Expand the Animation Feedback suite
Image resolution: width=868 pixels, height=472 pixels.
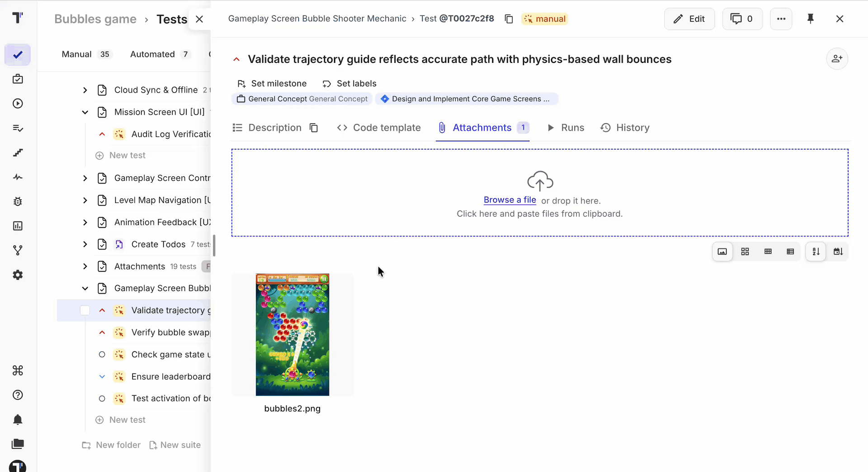click(x=85, y=223)
